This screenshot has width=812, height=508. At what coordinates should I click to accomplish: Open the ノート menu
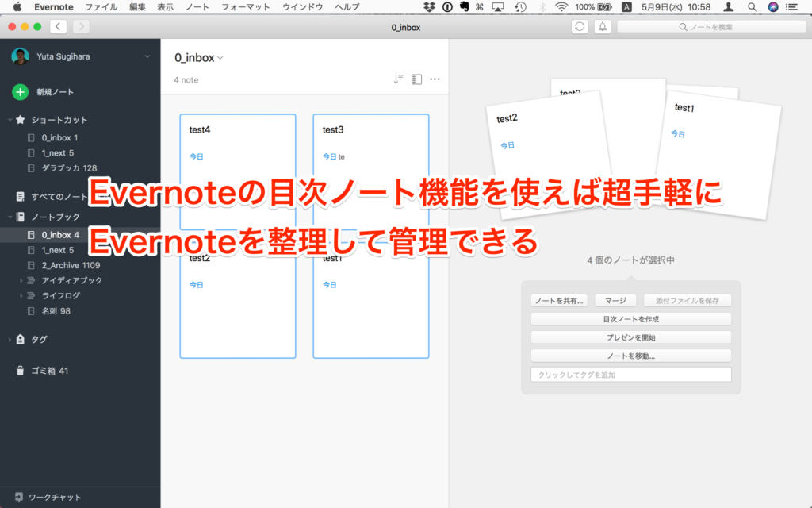(x=197, y=6)
